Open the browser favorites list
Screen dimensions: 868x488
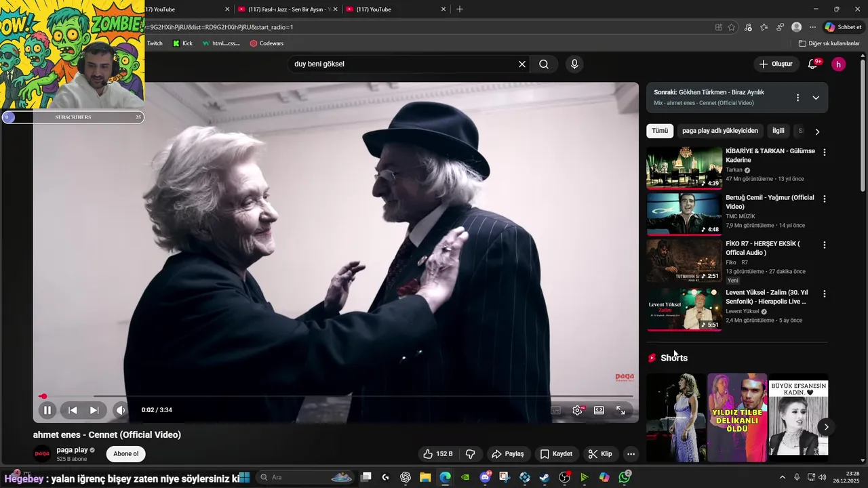pos(764,27)
